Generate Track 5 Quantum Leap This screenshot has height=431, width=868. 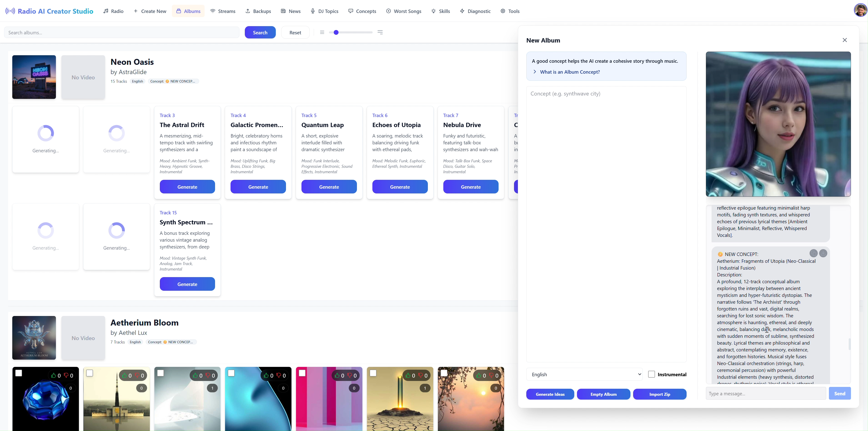[x=329, y=187]
